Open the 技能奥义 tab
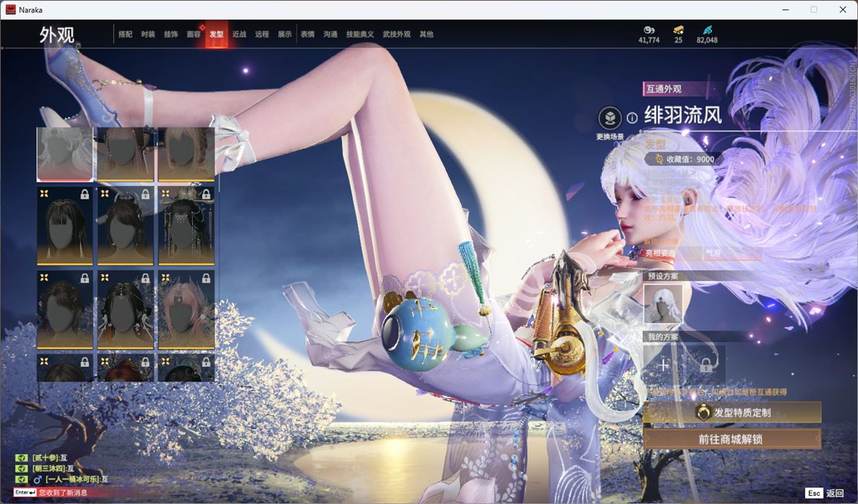 pyautogui.click(x=360, y=34)
